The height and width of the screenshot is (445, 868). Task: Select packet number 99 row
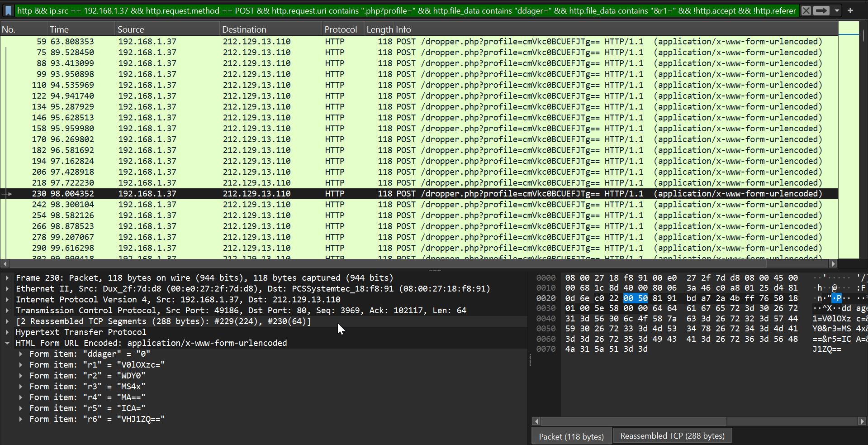point(419,74)
